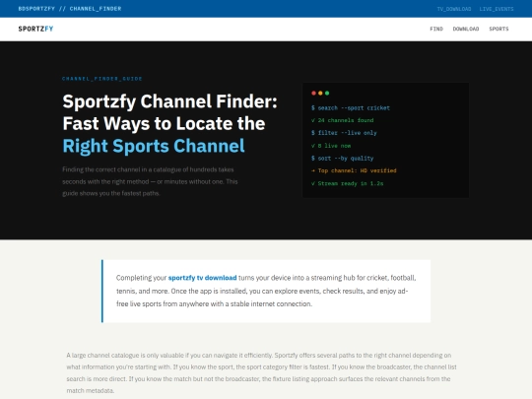Select the FIND menu item
Viewport: 532px width, 399px height.
click(x=436, y=29)
